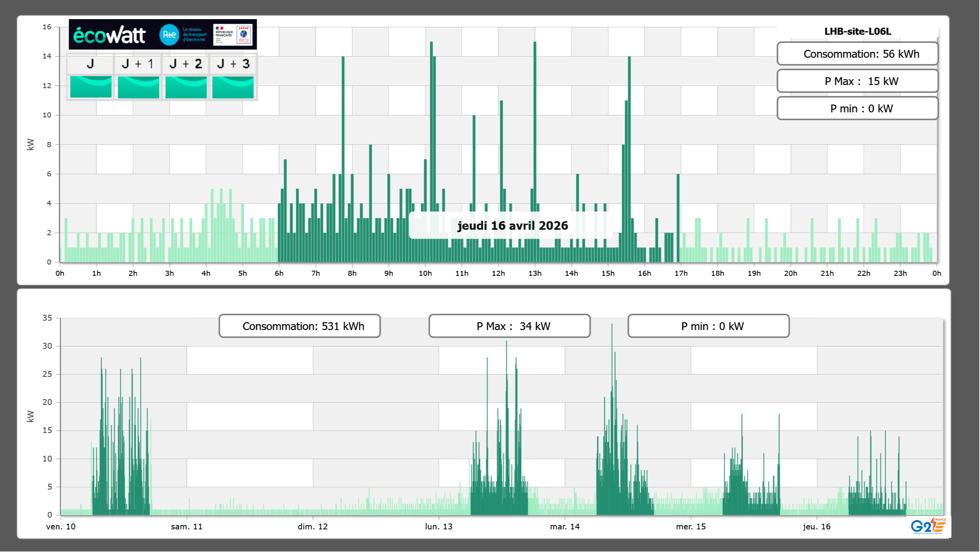Click the Consommation: 531 kWh box
The height and width of the screenshot is (552, 980).
coord(299,326)
